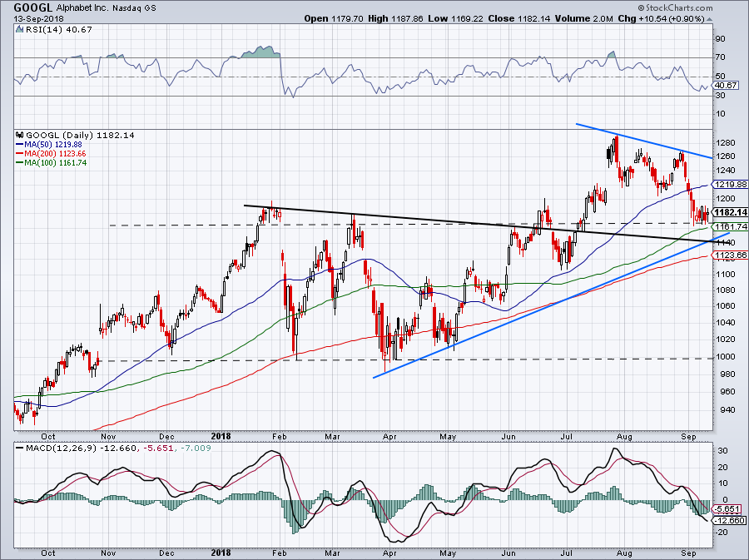Image resolution: width=749 pixels, height=560 pixels.
Task: Click the green line marker before MA(100)
Action: pos(19,163)
